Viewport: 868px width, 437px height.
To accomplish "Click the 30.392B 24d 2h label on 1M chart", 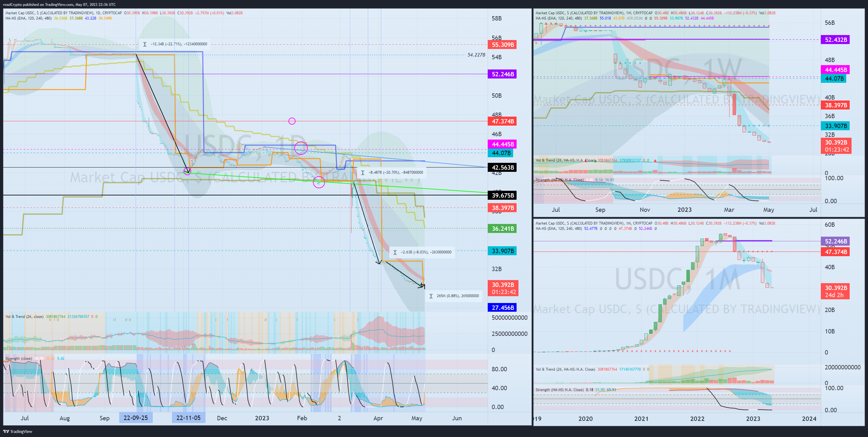I will [835, 291].
